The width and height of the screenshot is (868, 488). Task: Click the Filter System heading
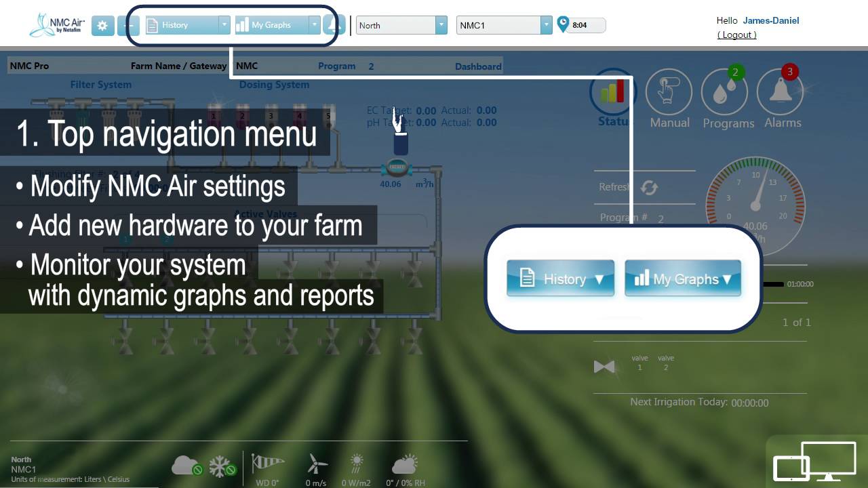(x=101, y=85)
